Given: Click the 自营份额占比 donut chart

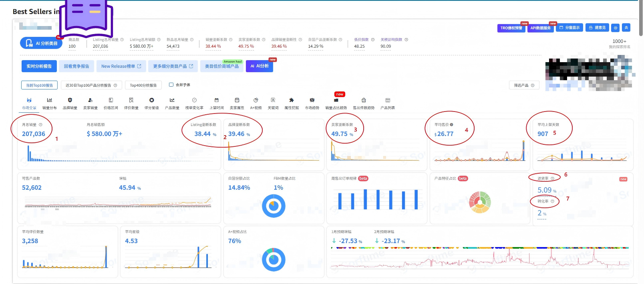Looking at the screenshot, I should click(x=274, y=206).
